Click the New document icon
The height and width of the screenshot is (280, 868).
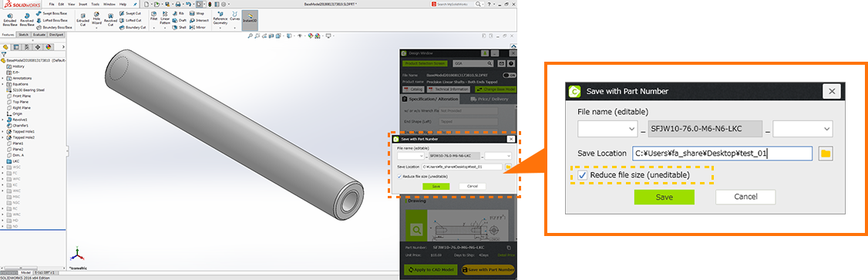(147, 4)
